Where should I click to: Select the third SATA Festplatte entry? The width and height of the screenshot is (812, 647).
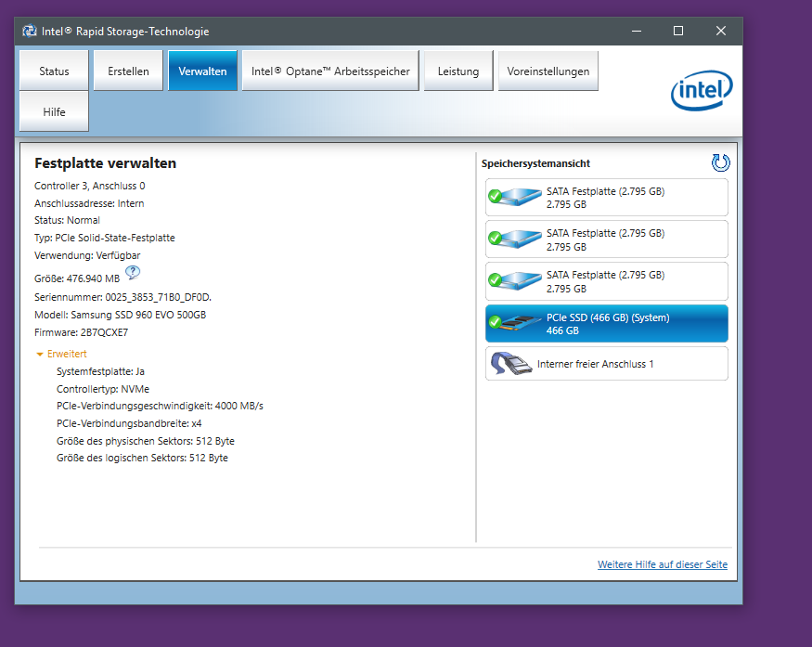pyautogui.click(x=606, y=281)
